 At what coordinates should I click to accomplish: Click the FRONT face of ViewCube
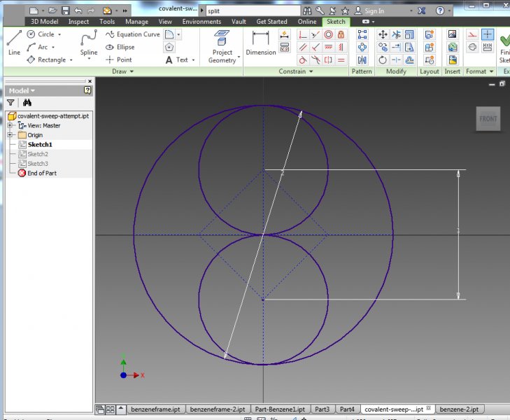tap(488, 119)
